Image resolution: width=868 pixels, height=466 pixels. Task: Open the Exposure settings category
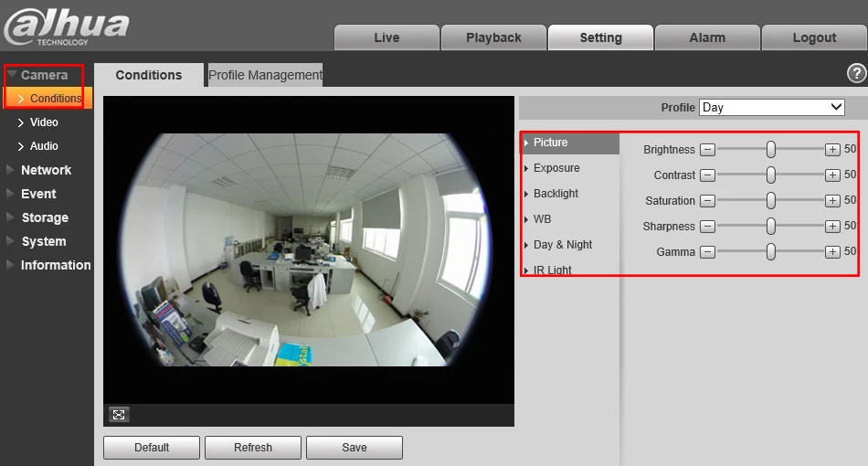click(556, 168)
